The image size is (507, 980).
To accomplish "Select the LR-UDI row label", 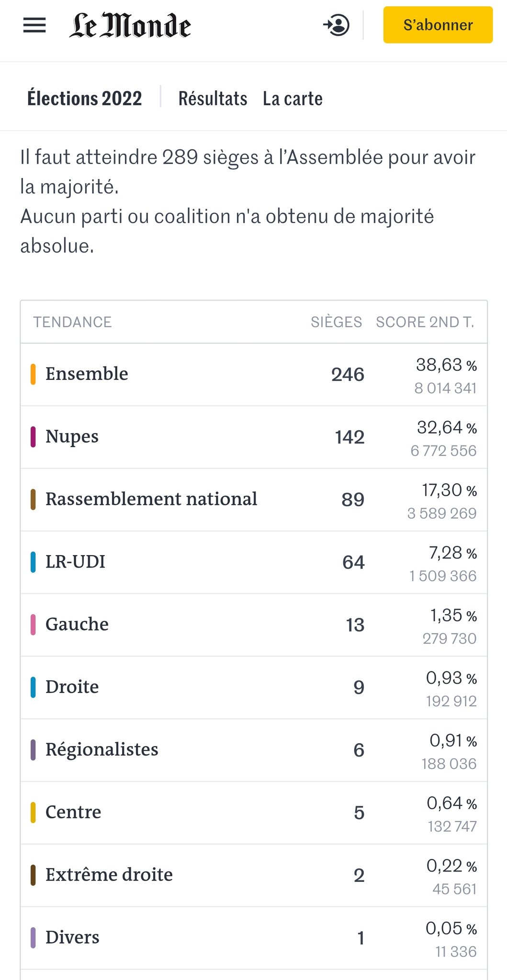I will 75,562.
